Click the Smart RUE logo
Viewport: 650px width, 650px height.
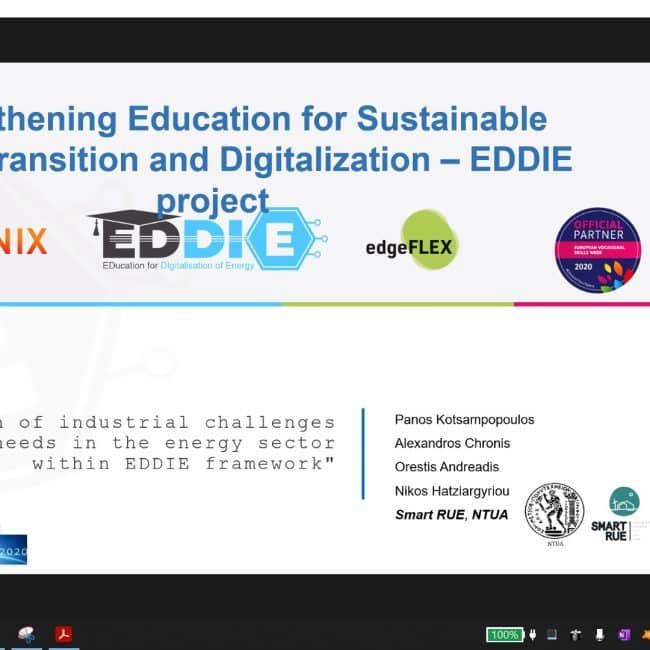click(620, 515)
